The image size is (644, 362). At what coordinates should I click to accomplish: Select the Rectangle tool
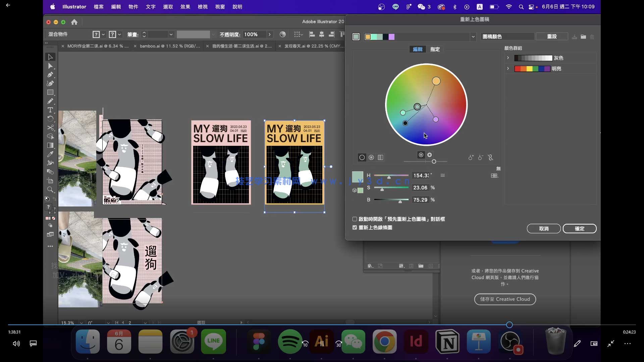tap(50, 93)
